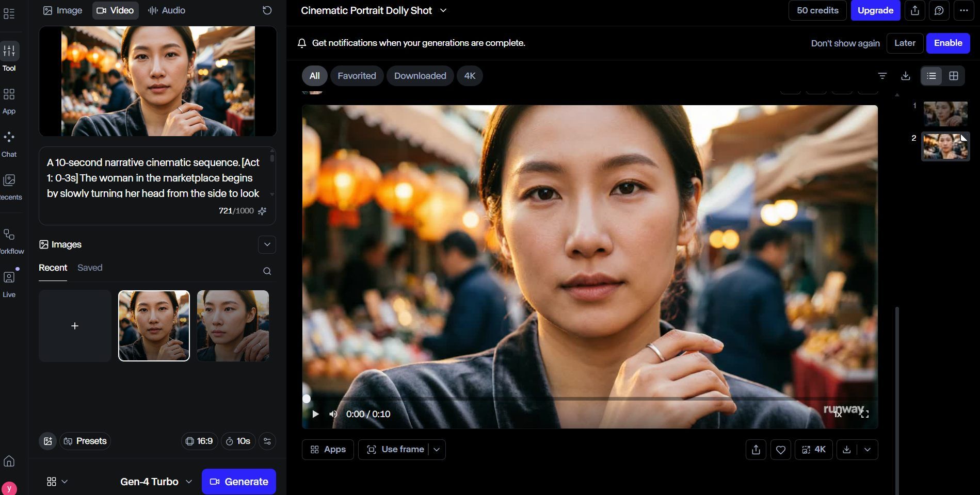Search recent images with magnifier icon
The height and width of the screenshot is (495, 980).
267,271
